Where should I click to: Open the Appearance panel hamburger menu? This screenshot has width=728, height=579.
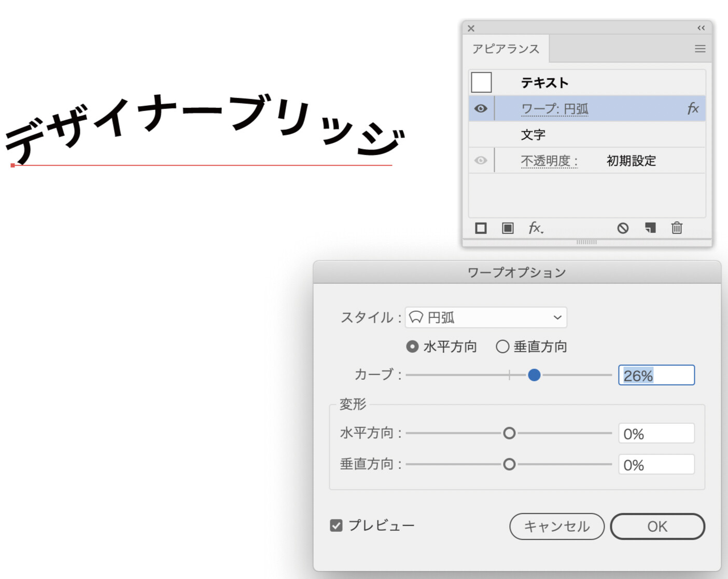coord(700,49)
